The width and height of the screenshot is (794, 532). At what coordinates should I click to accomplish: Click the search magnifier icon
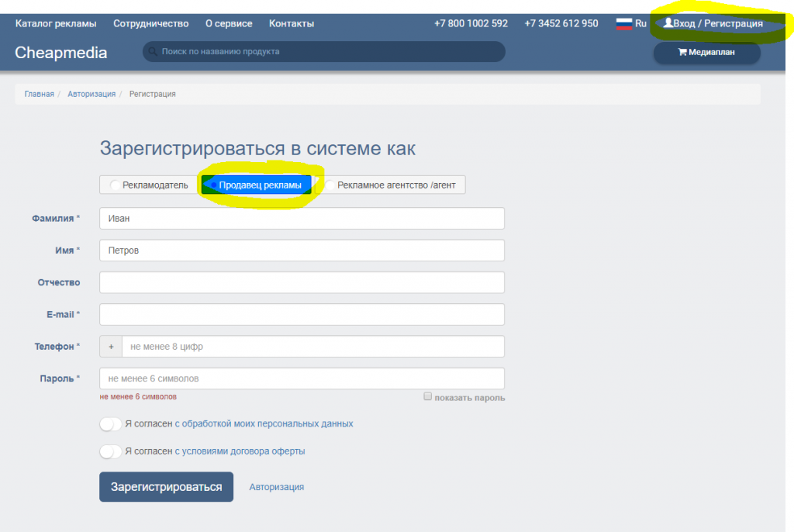tap(153, 52)
